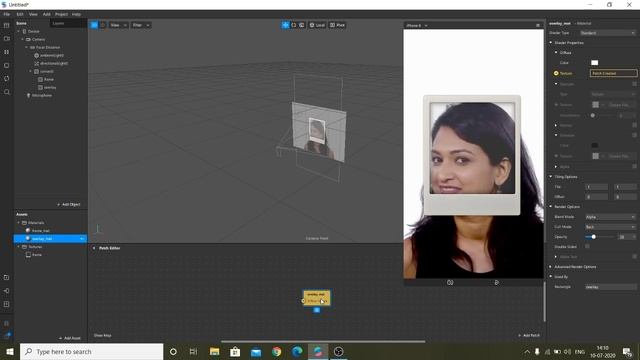This screenshot has width=640, height=360.
Task: Open the File menu
Action: tap(7, 14)
